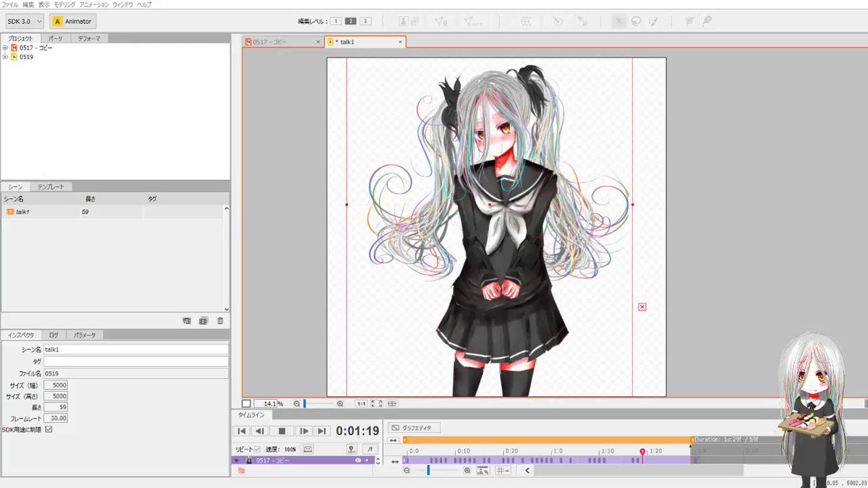Click the duplicate scene icon

(203, 320)
